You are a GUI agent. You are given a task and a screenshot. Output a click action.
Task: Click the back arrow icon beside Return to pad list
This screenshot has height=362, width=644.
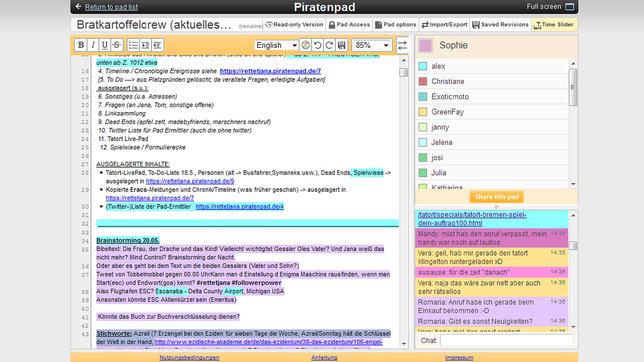[x=78, y=7]
